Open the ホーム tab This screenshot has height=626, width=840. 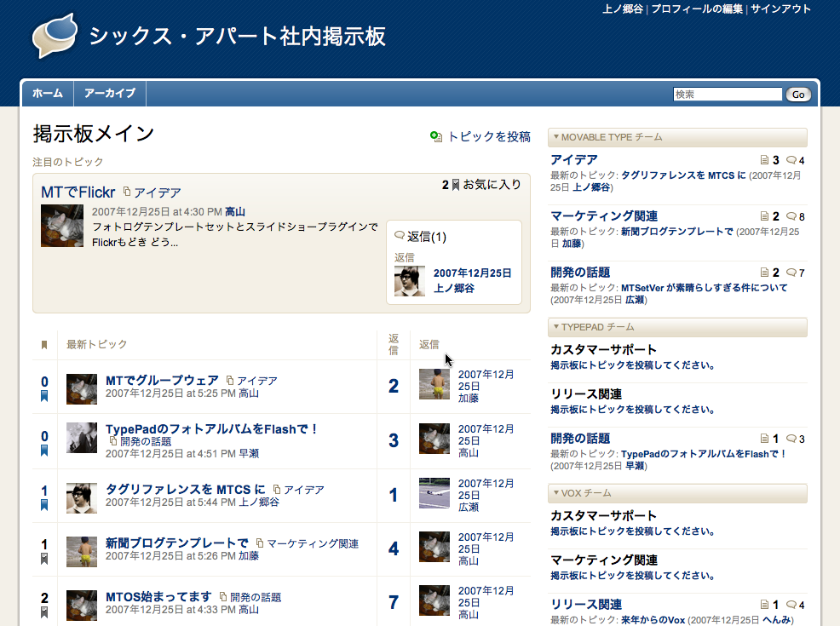(48, 94)
